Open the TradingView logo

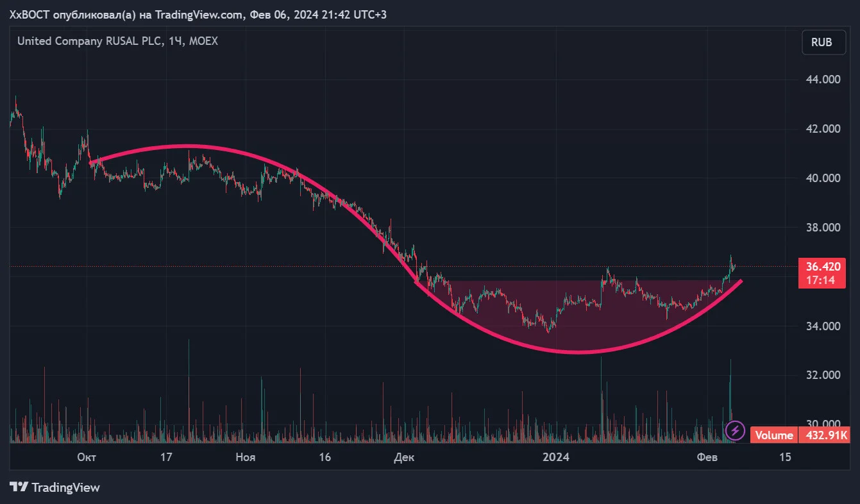[x=55, y=487]
